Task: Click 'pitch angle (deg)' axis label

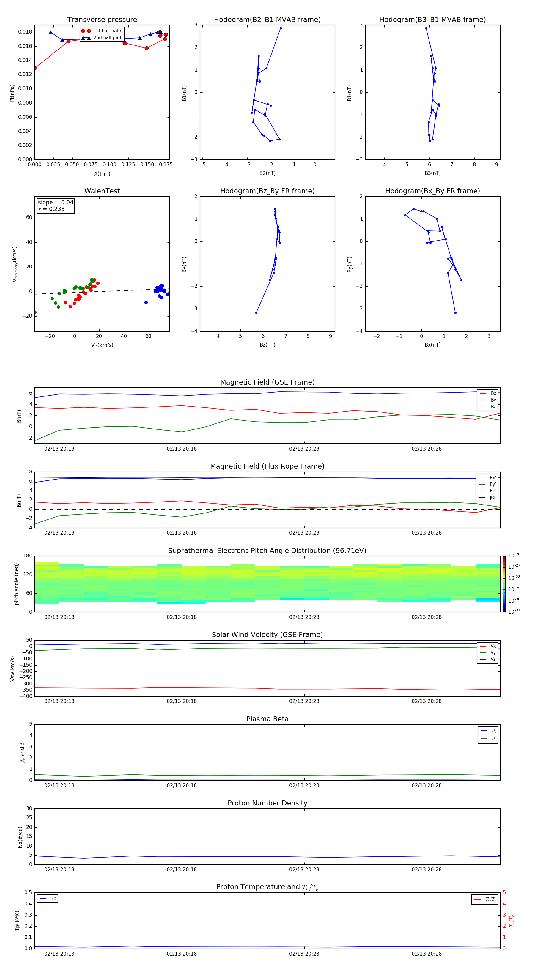Action: click(16, 584)
